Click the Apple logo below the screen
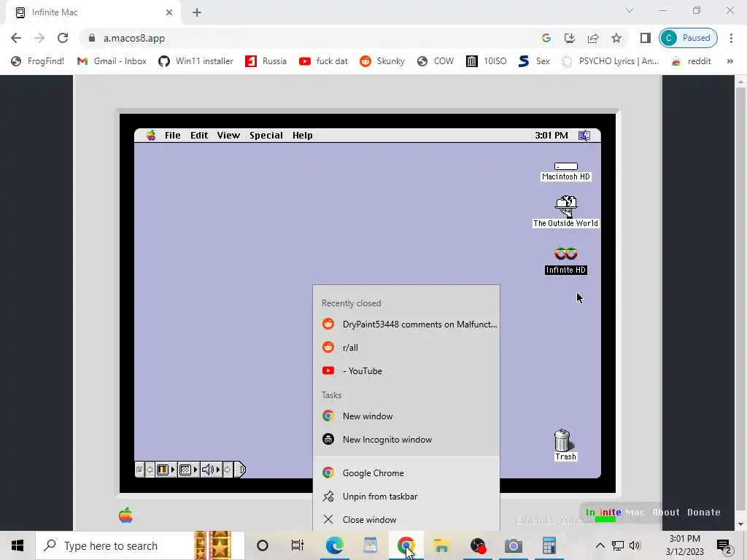747x560 pixels. point(125,516)
